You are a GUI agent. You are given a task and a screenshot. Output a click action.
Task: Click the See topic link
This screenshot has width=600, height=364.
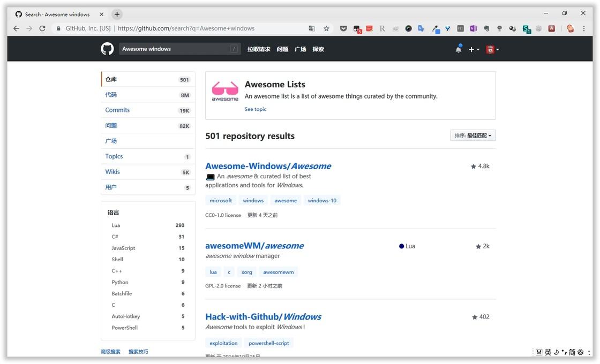255,109
